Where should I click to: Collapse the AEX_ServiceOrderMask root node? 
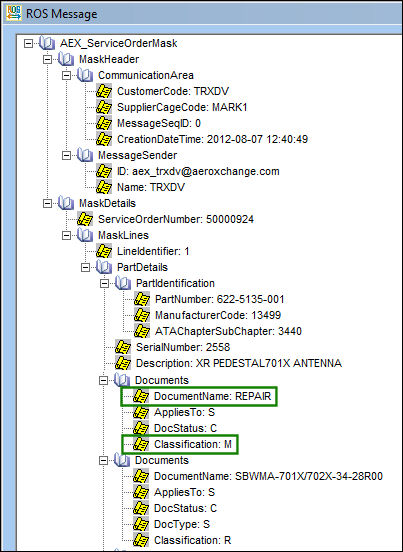coord(29,44)
